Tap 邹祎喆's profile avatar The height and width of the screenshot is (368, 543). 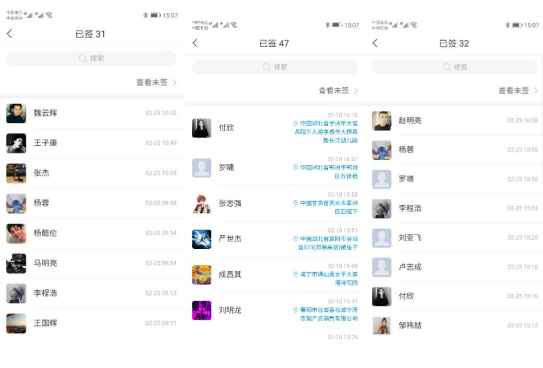382,326
